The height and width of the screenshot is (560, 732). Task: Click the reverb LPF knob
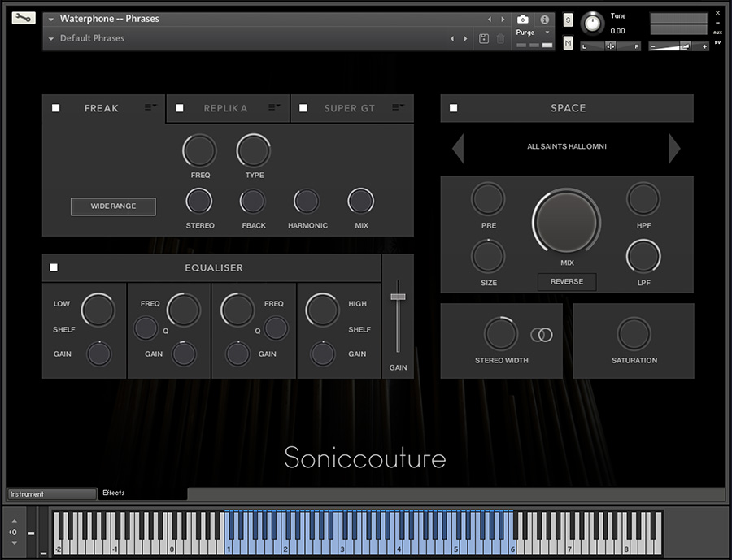click(x=643, y=256)
